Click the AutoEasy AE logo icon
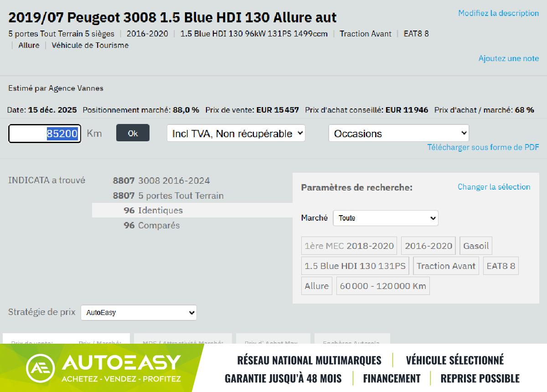 coord(41,368)
